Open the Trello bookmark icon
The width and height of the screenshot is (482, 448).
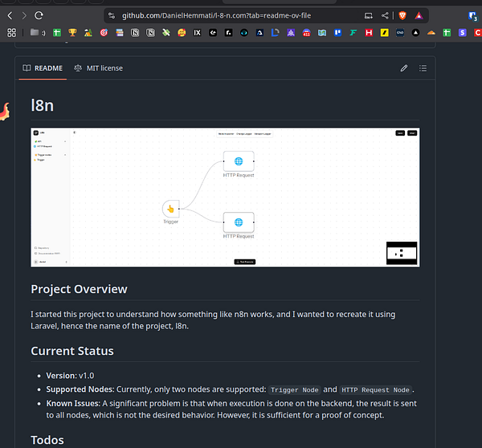[337, 33]
